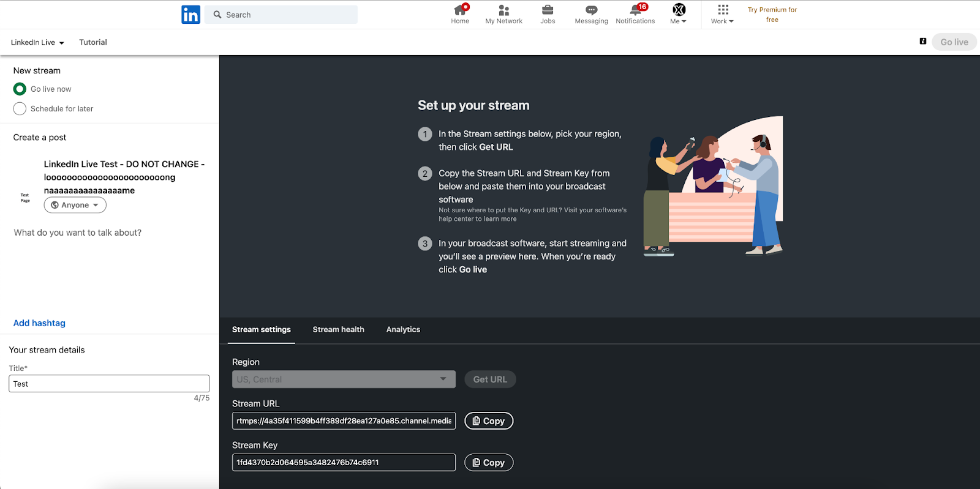Focus the Search field
This screenshot has height=489, width=980.
click(x=281, y=15)
